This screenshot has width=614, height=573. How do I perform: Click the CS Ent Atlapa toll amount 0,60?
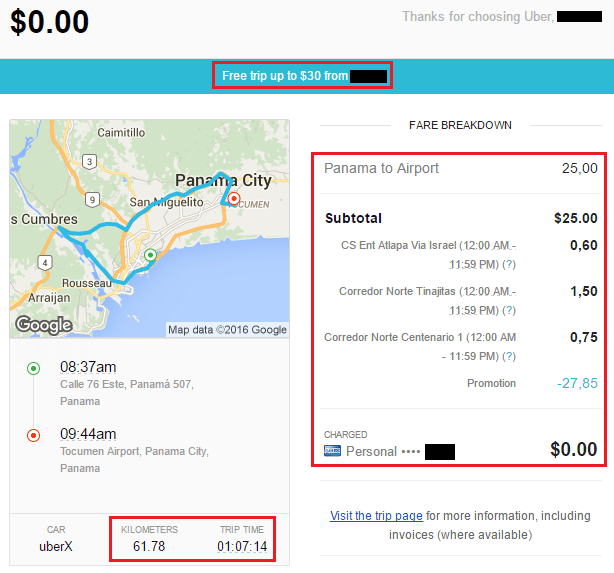[583, 245]
